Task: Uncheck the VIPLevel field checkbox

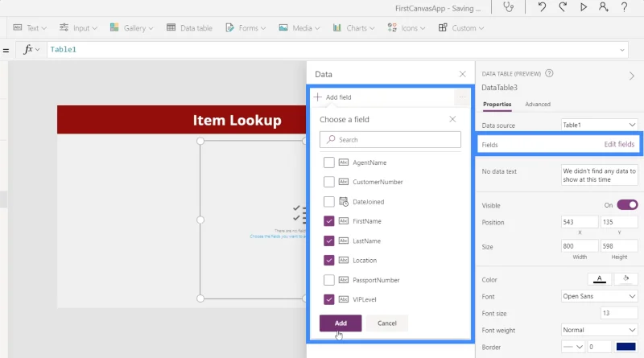Action: pos(329,300)
